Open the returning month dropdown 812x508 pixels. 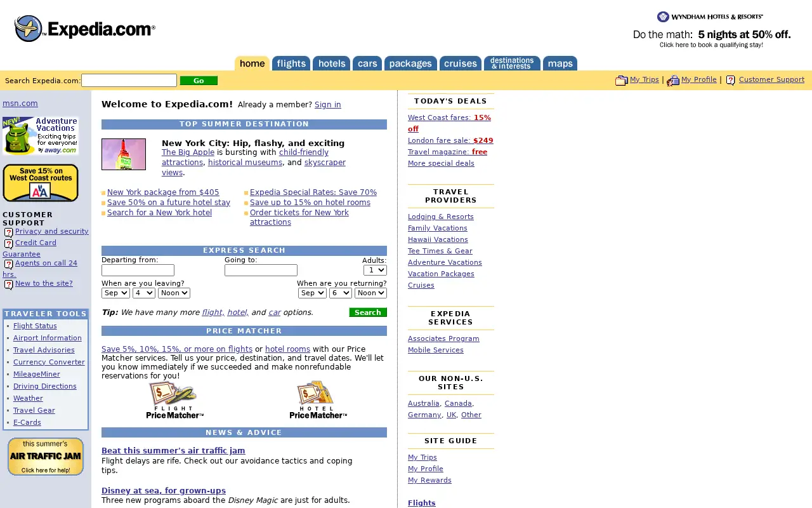[312, 293]
